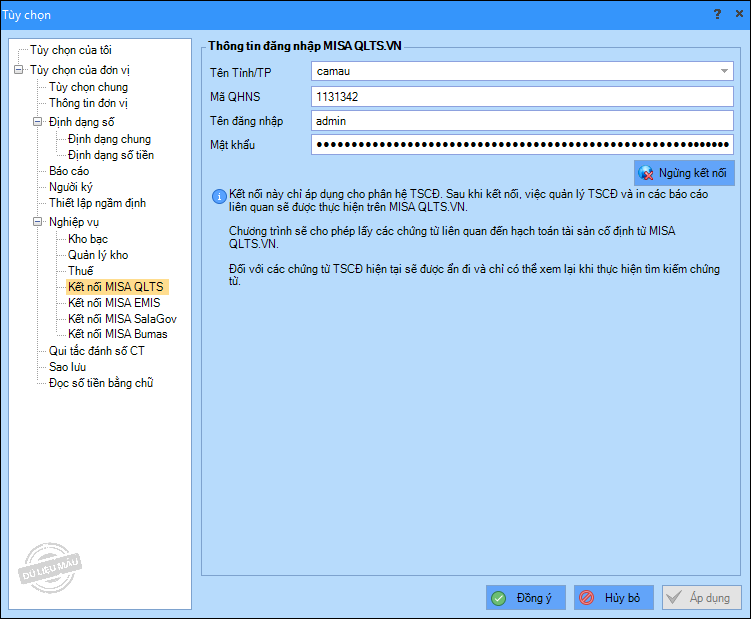The image size is (751, 619).
Task: Select Người ký tree item
Action: 70,187
